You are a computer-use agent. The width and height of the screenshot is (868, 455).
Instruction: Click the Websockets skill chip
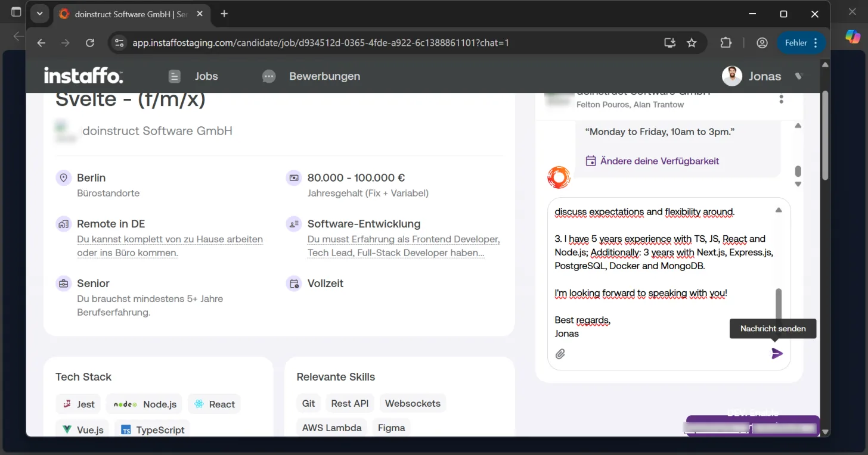pyautogui.click(x=413, y=403)
